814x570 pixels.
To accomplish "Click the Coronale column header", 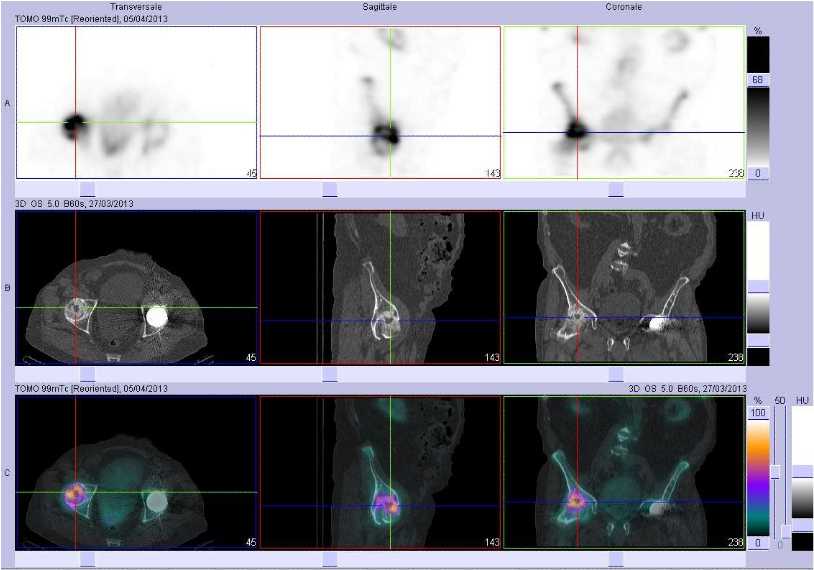I will (623, 7).
